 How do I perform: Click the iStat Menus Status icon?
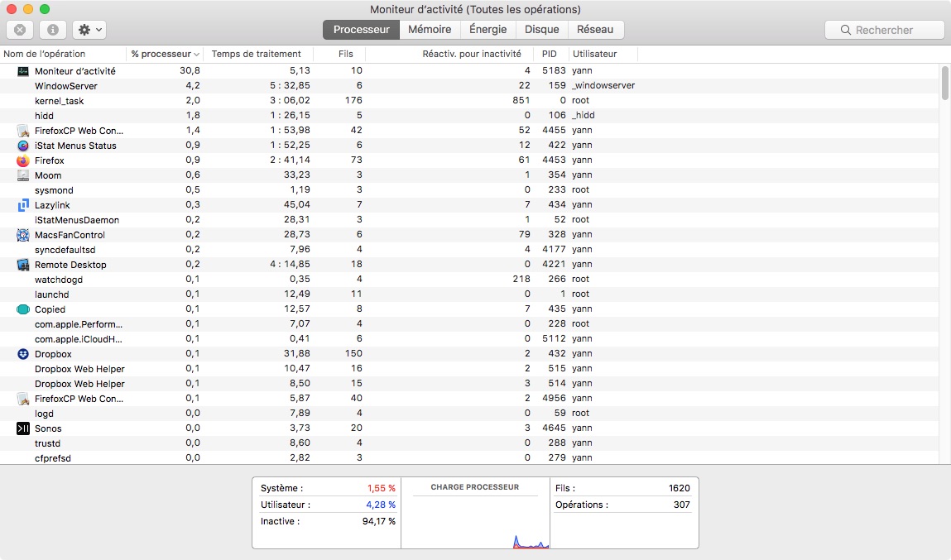coord(23,146)
